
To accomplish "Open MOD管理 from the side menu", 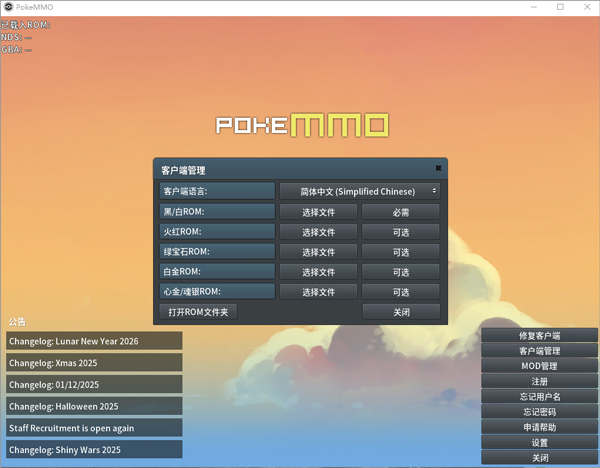I will [539, 366].
